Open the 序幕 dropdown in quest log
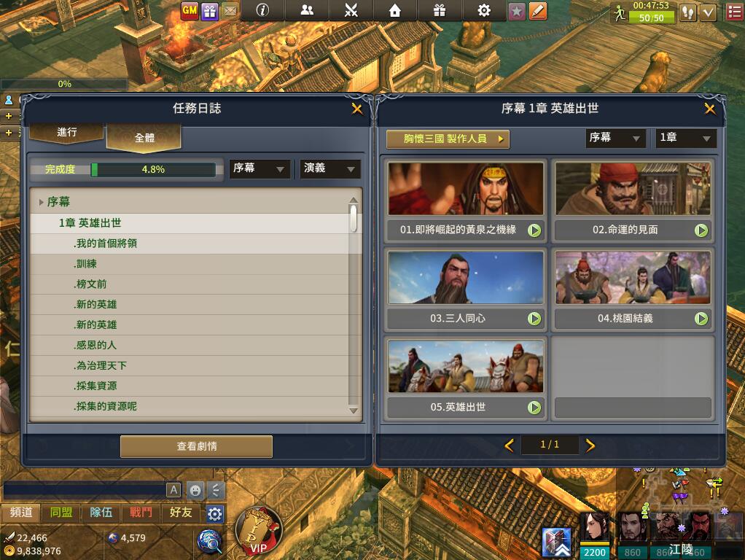This screenshot has height=560, width=745. pyautogui.click(x=260, y=168)
